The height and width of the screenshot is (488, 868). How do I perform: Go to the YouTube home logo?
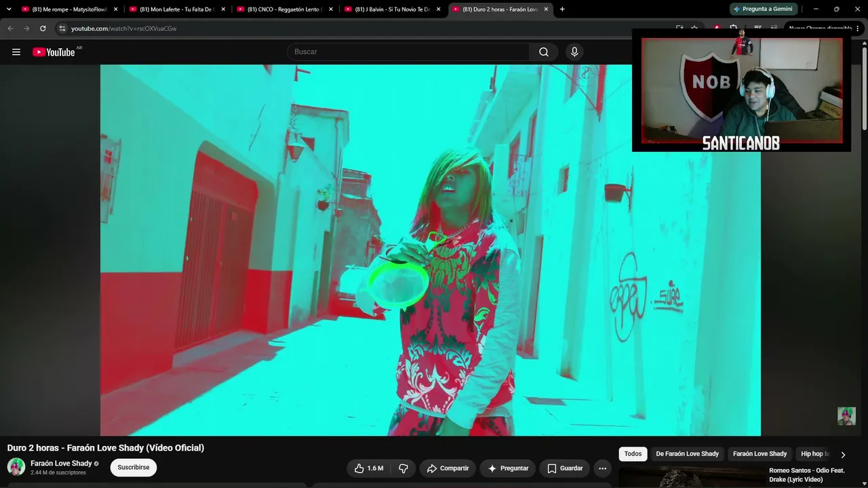[54, 52]
